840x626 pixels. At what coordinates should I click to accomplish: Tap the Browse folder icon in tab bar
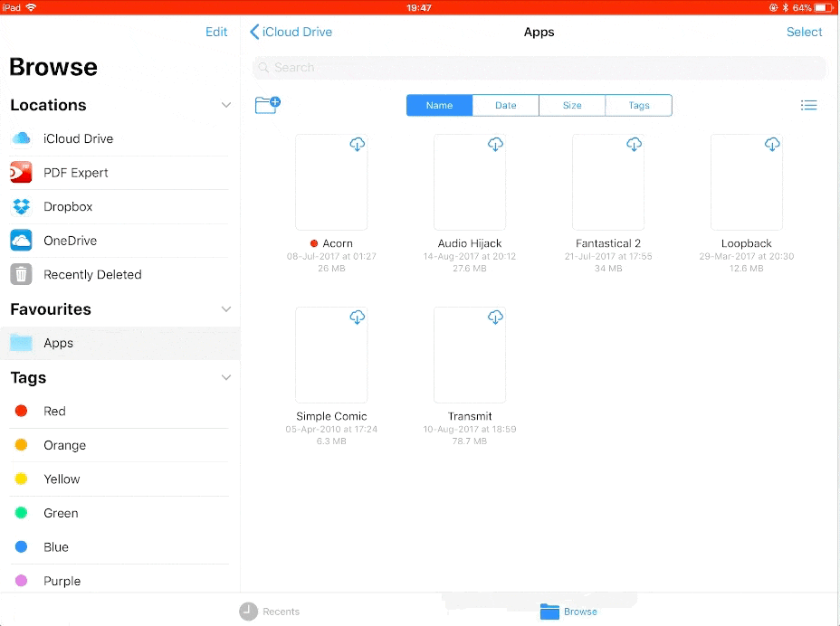point(549,611)
